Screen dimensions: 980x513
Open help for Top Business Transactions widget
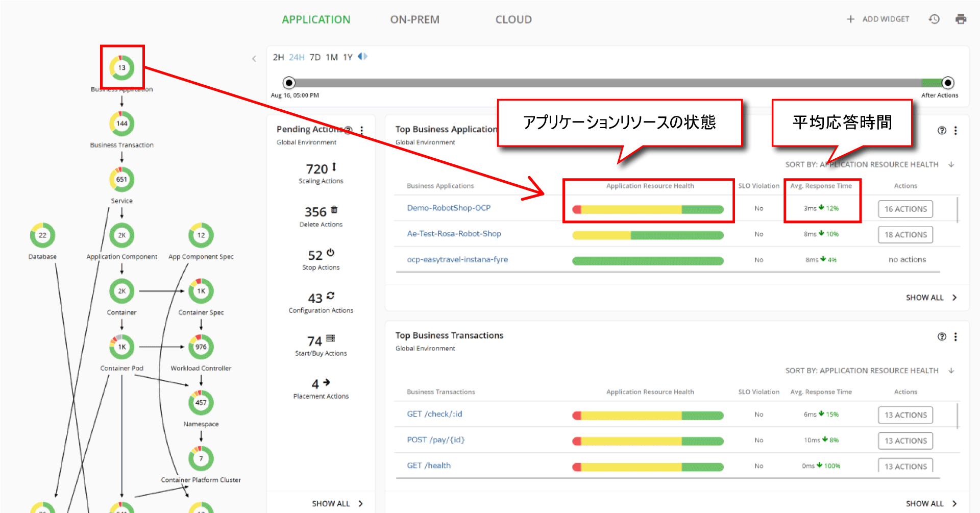[942, 337]
